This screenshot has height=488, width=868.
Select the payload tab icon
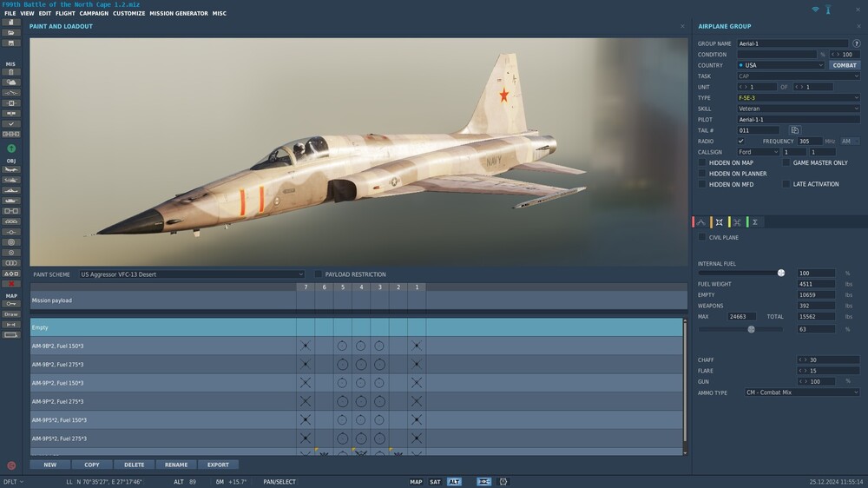[719, 222]
